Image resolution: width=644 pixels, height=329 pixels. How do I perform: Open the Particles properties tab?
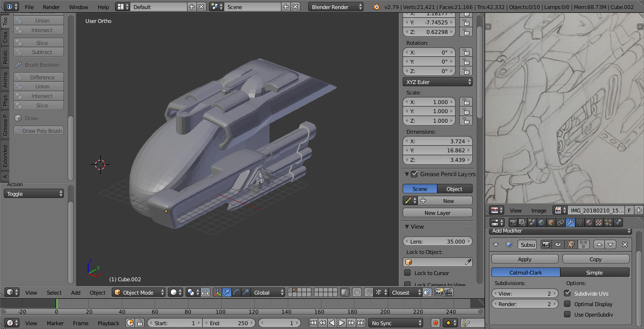coord(608,223)
